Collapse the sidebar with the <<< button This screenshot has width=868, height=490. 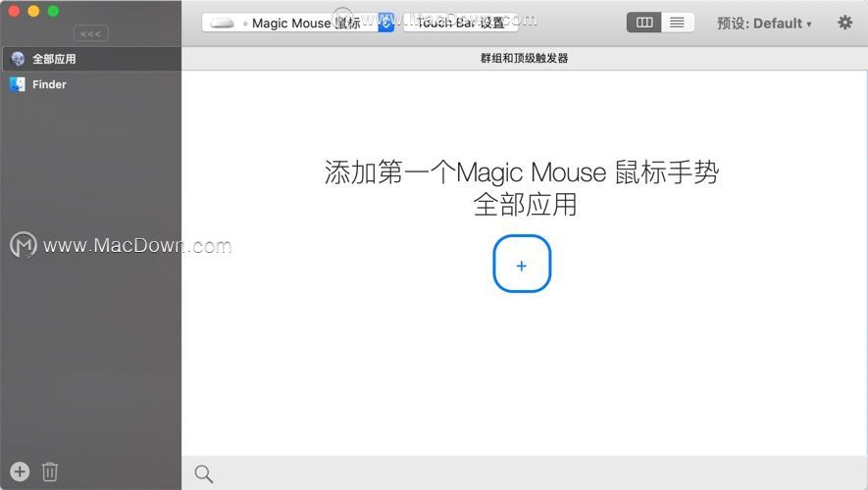point(91,33)
